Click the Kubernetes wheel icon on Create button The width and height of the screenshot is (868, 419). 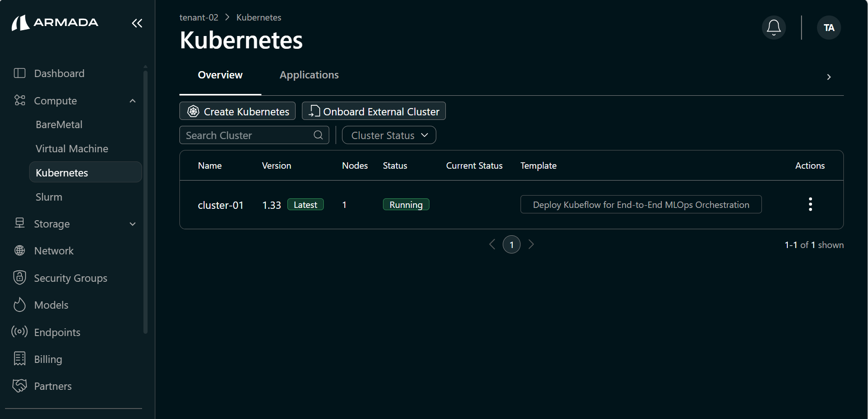coord(194,111)
